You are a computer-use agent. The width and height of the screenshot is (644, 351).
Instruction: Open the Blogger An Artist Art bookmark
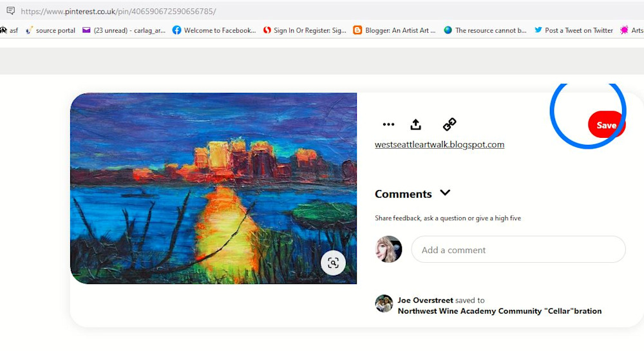(394, 30)
